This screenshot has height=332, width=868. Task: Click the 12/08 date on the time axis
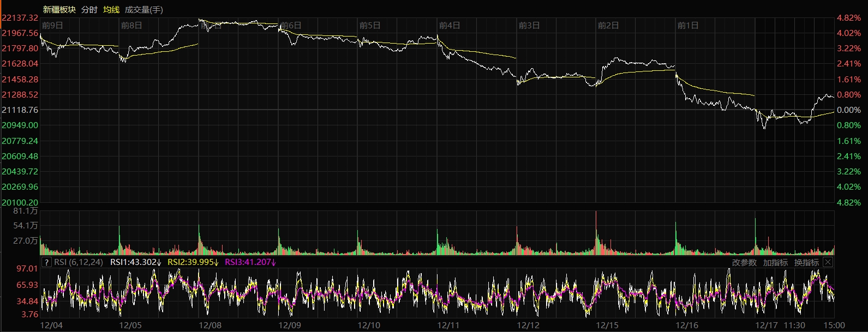[210, 325]
